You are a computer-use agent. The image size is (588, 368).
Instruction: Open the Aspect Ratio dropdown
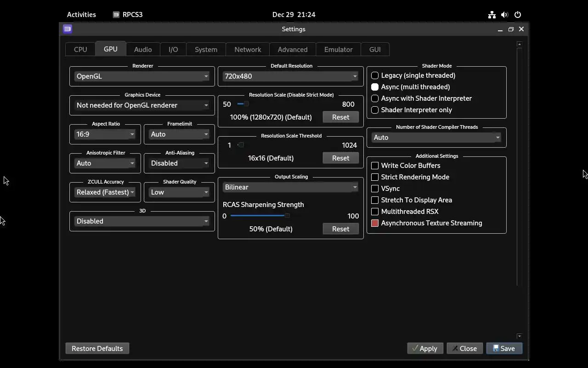[105, 134]
